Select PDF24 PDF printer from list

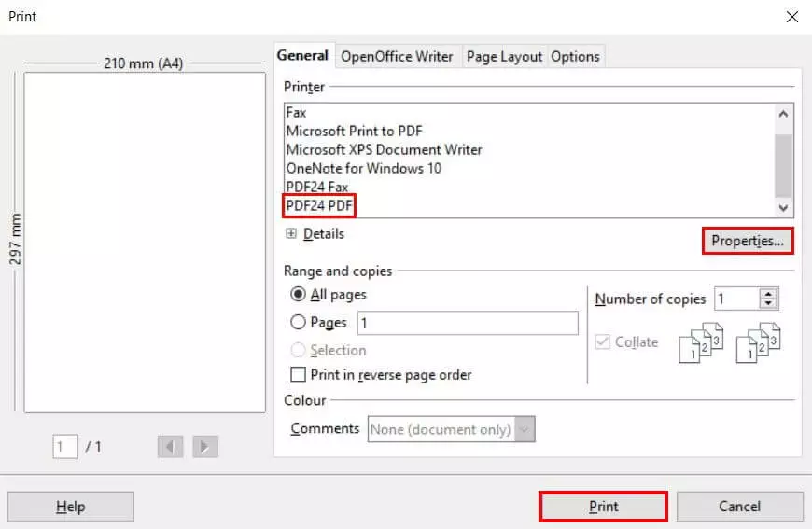point(320,205)
